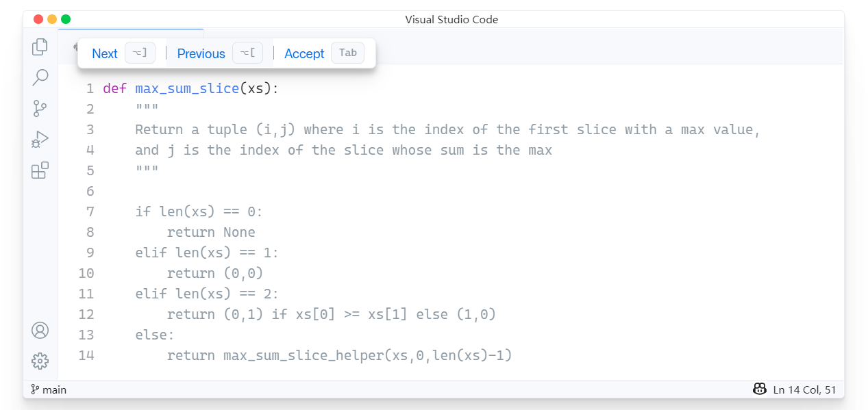Open the Search panel icon

click(39, 77)
